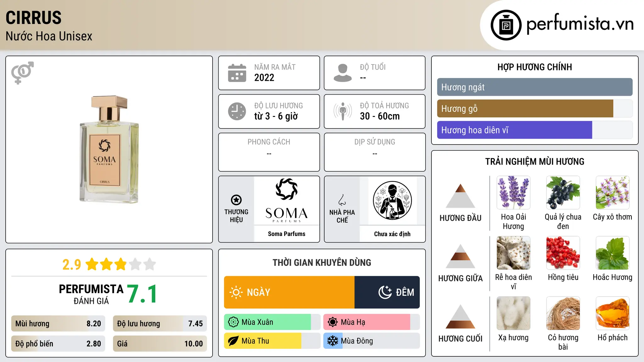Click the Hương ngát accord bar

tap(535, 87)
